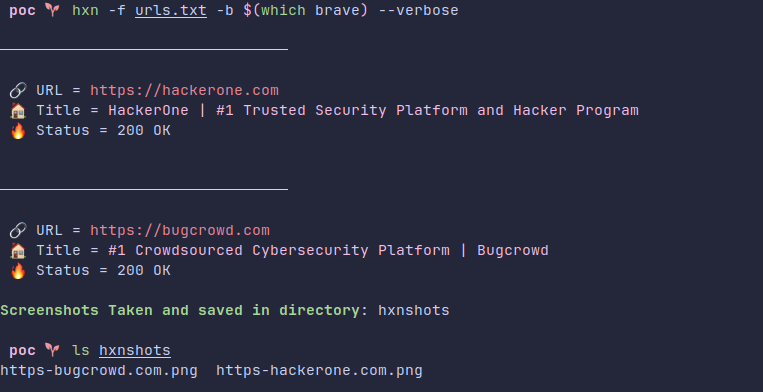The width and height of the screenshot is (763, 392).
Task: Select the https-hackerone.com.png filename
Action: [x=319, y=371]
